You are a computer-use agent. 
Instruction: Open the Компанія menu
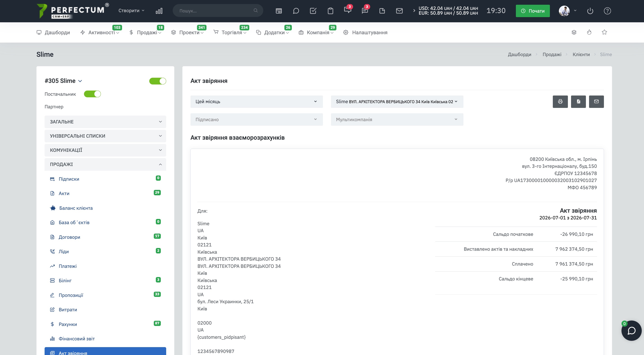[316, 32]
